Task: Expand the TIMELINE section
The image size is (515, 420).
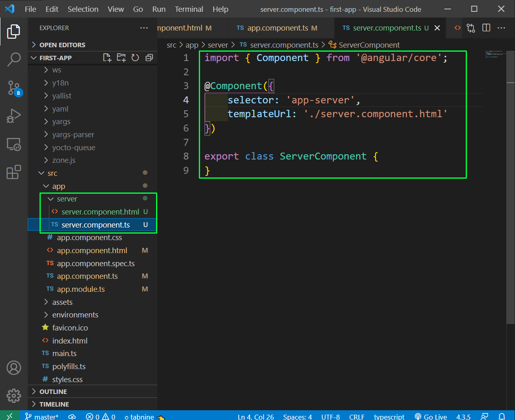Action: 92,404
